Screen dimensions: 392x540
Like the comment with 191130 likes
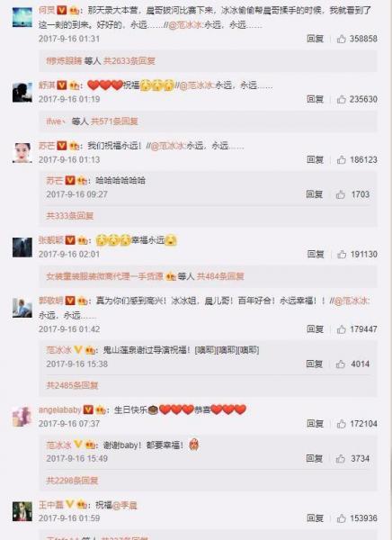point(342,255)
